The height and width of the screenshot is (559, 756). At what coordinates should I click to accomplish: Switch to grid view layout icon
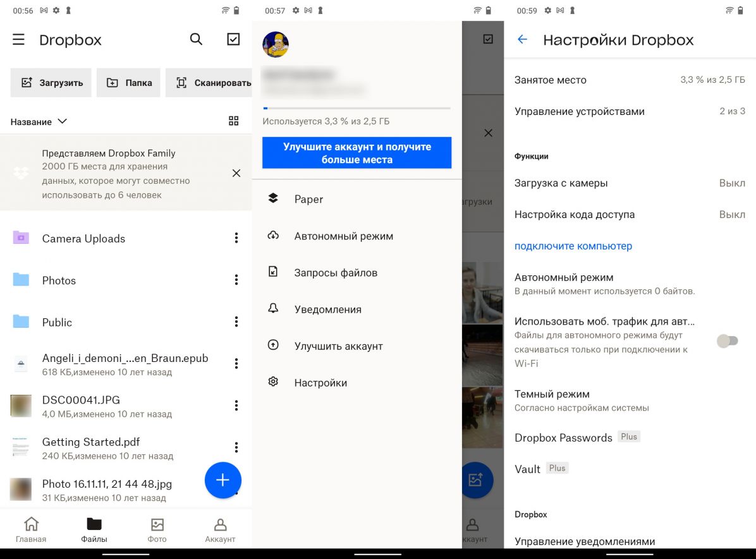click(x=233, y=121)
